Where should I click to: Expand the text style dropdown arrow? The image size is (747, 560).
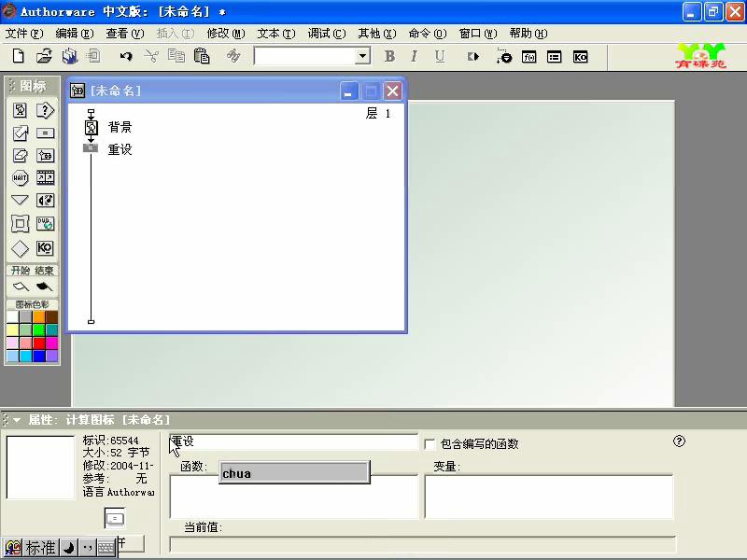362,56
